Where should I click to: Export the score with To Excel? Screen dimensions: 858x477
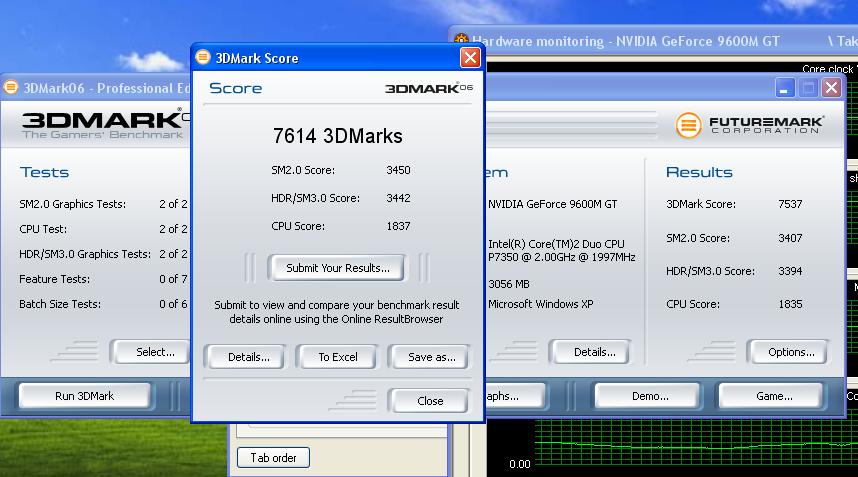coord(338,357)
